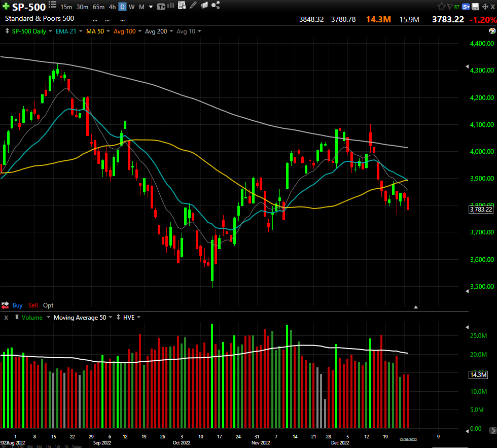The image size is (497, 448).
Task: Mark SP-500 as favorite with star icon
Action: coord(441,6)
